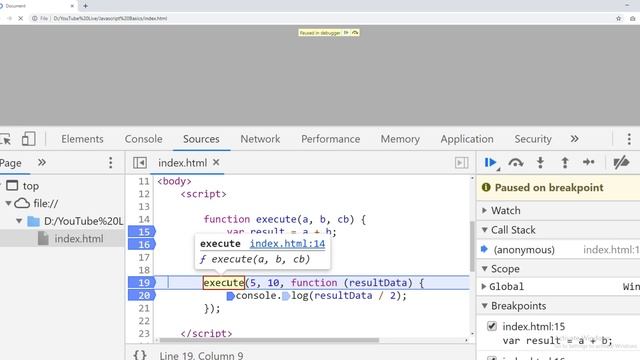This screenshot has height=360, width=640.
Task: Select the Sources tab
Action: (x=201, y=139)
